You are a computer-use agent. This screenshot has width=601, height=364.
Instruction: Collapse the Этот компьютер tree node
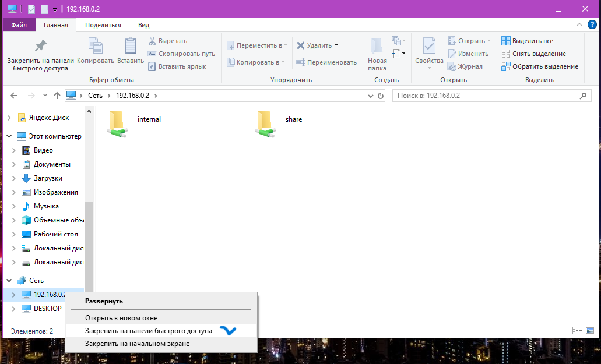pos(9,136)
